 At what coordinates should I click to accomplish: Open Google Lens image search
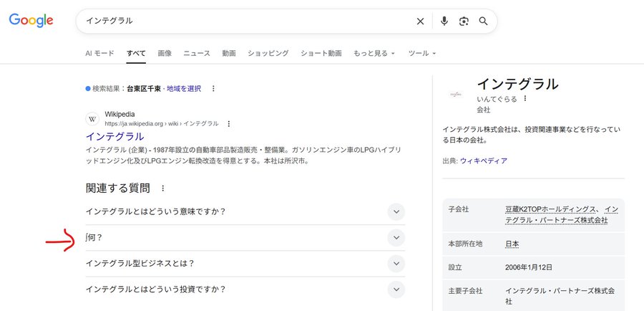[464, 21]
